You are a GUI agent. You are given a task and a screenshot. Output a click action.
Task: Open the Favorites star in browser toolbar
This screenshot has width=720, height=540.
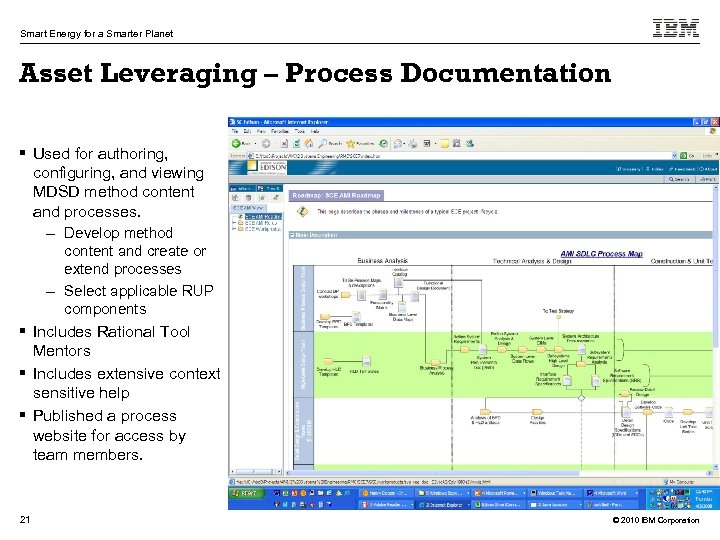[x=351, y=144]
